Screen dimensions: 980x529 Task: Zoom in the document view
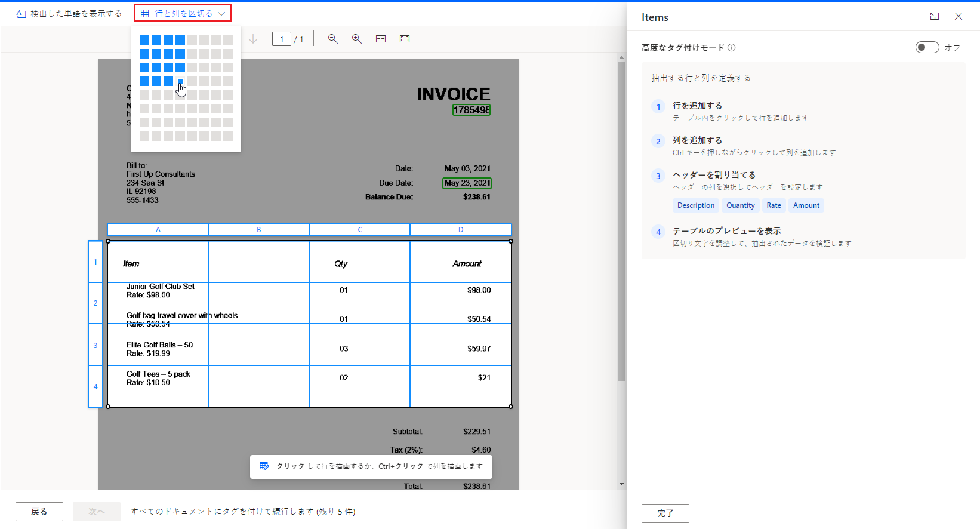pyautogui.click(x=357, y=39)
